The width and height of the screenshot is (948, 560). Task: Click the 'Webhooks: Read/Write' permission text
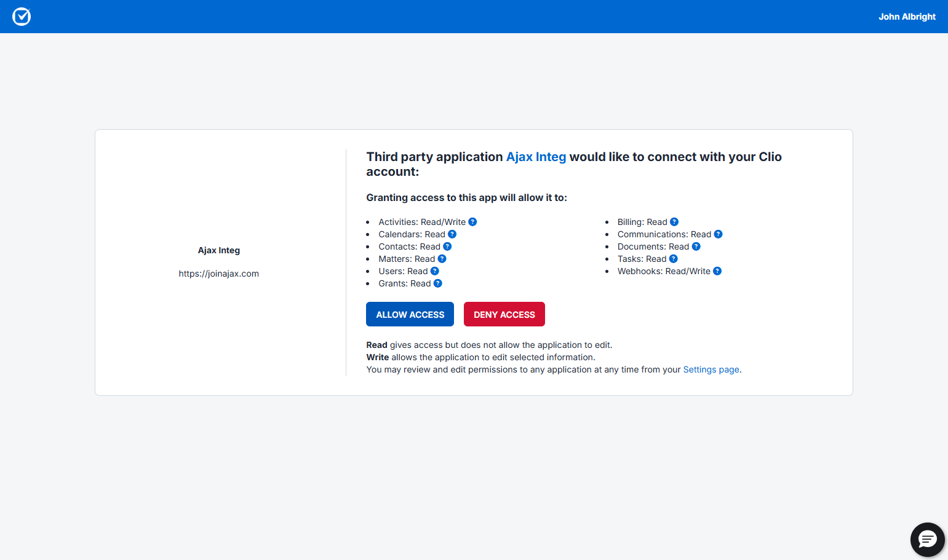point(664,271)
